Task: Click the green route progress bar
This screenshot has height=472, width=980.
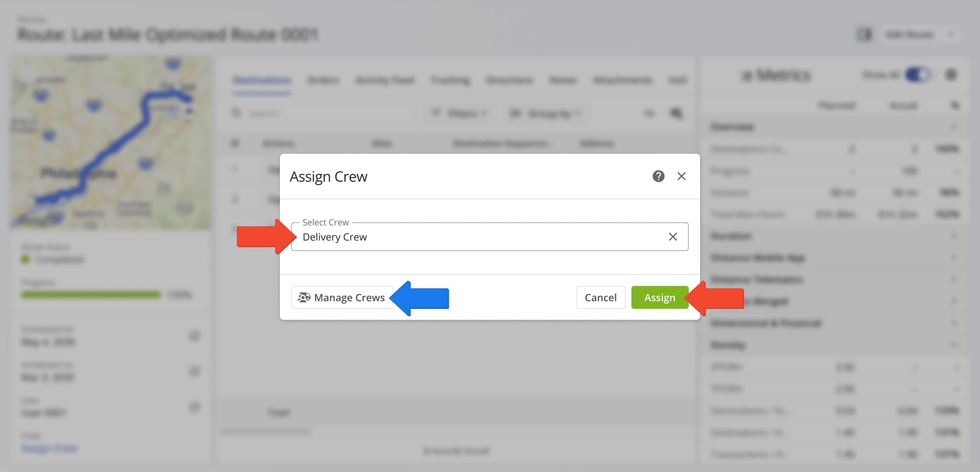Action: (91, 295)
